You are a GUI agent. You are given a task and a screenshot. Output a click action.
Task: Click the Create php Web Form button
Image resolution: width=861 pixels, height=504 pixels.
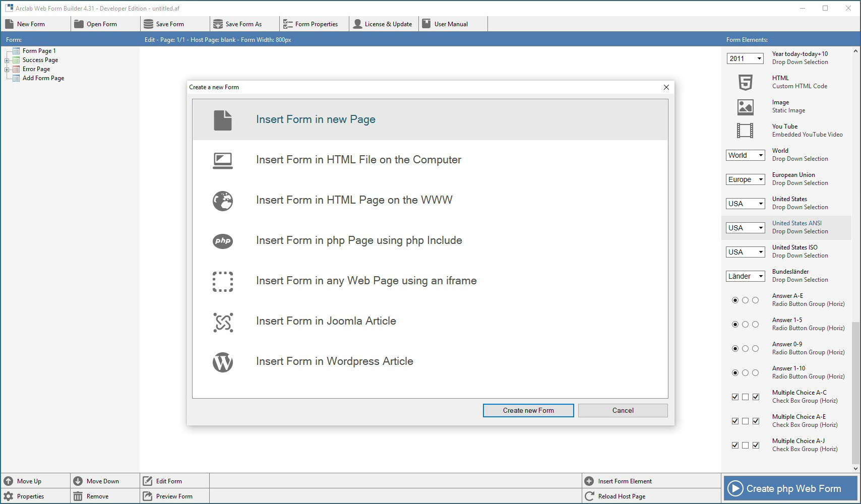coord(790,488)
